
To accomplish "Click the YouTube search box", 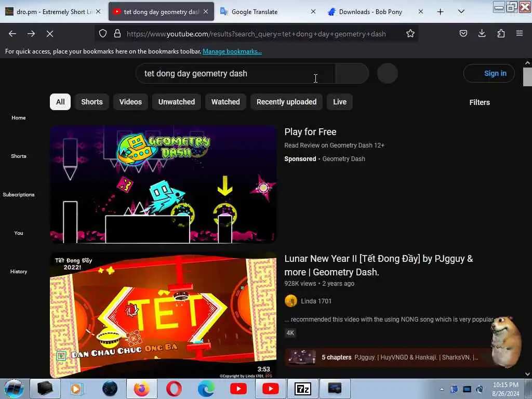I will pos(235,74).
